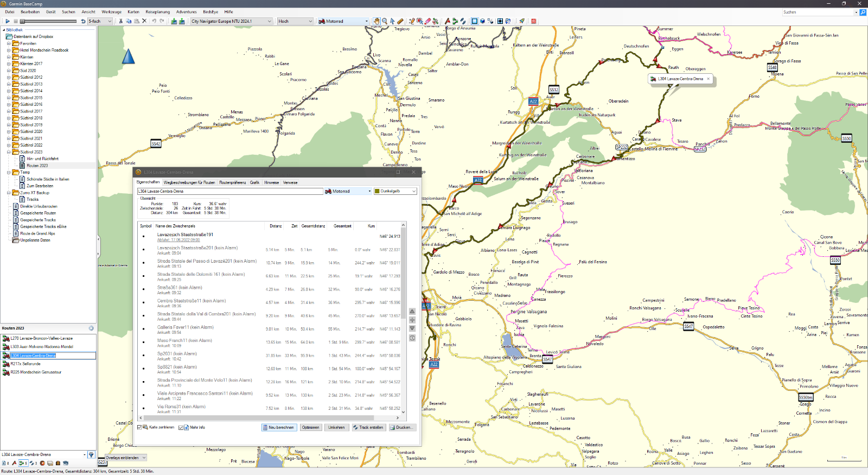
Task: Click the departure date link 'Abfahrt: 17.06.2022'
Action: 178,240
